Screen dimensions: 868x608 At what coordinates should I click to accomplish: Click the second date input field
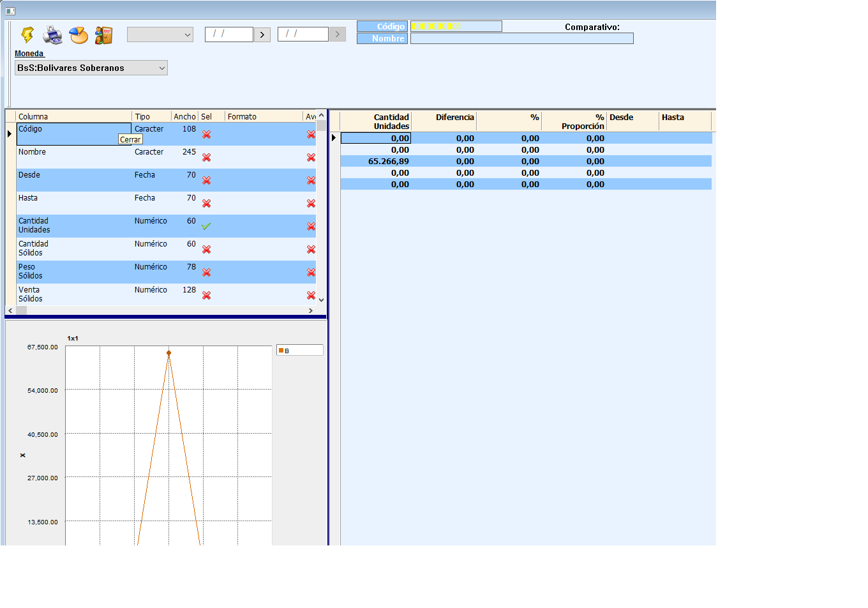(303, 34)
